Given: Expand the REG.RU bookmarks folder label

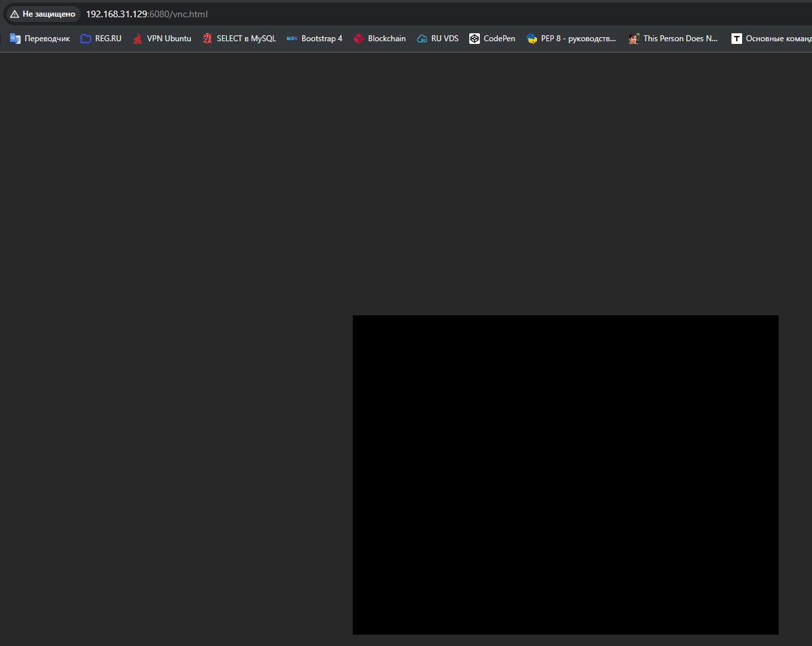Looking at the screenshot, I should click(x=108, y=39).
